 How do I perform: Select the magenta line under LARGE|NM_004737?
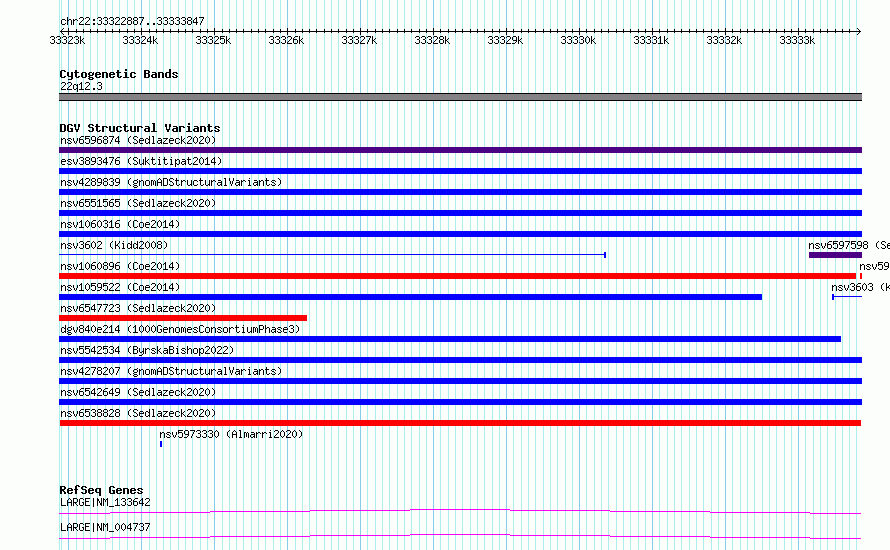coord(460,537)
